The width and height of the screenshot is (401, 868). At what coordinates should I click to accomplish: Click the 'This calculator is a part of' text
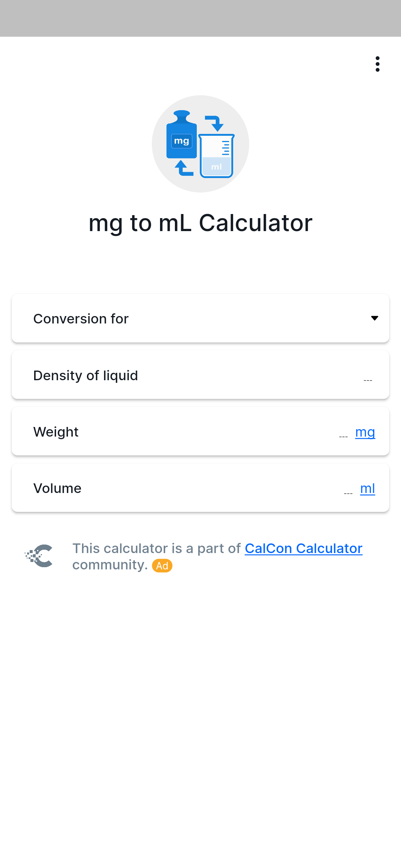pos(156,548)
